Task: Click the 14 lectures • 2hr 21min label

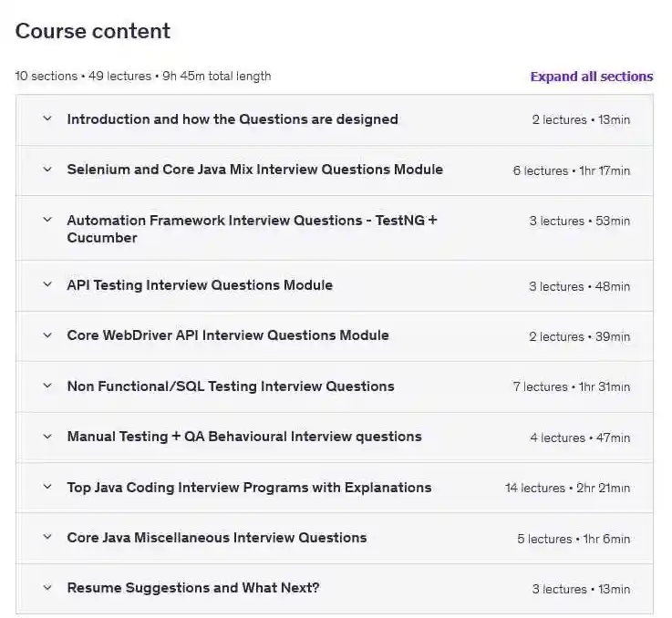Action: click(x=567, y=489)
